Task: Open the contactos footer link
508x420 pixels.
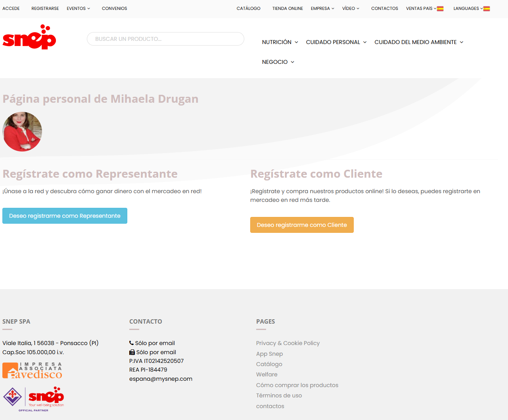Action: (x=270, y=406)
